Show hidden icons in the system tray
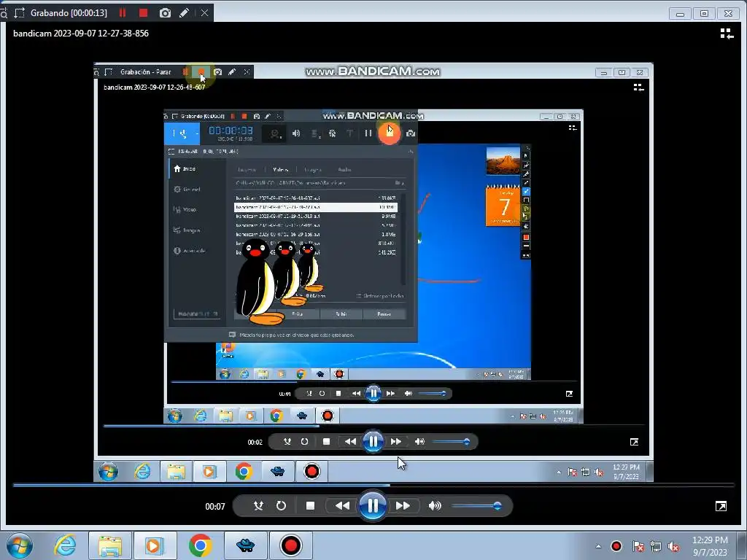Viewport: 747px width, 560px height. click(x=598, y=546)
